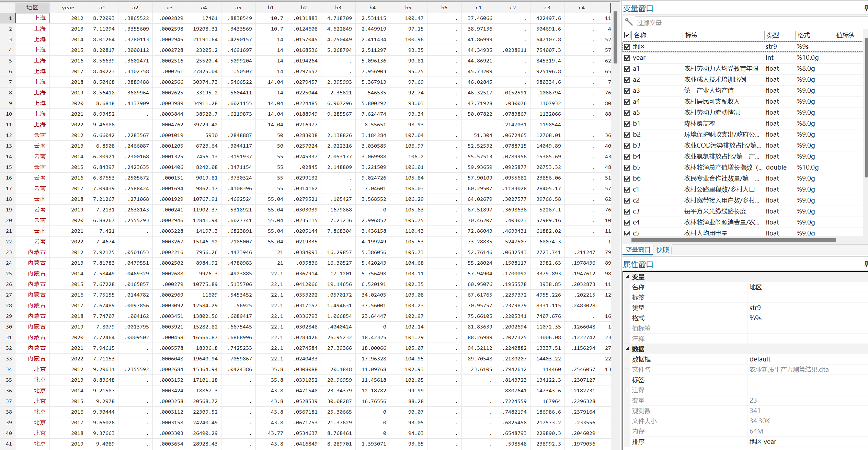Image resolution: width=868 pixels, height=450 pixels.
Task: Sort by the 类型 column header
Action: [773, 35]
